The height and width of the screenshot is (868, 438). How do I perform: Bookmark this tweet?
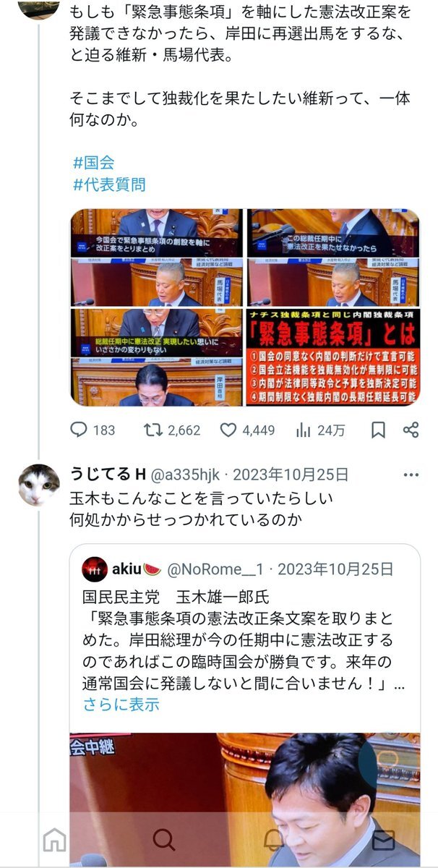click(x=378, y=430)
